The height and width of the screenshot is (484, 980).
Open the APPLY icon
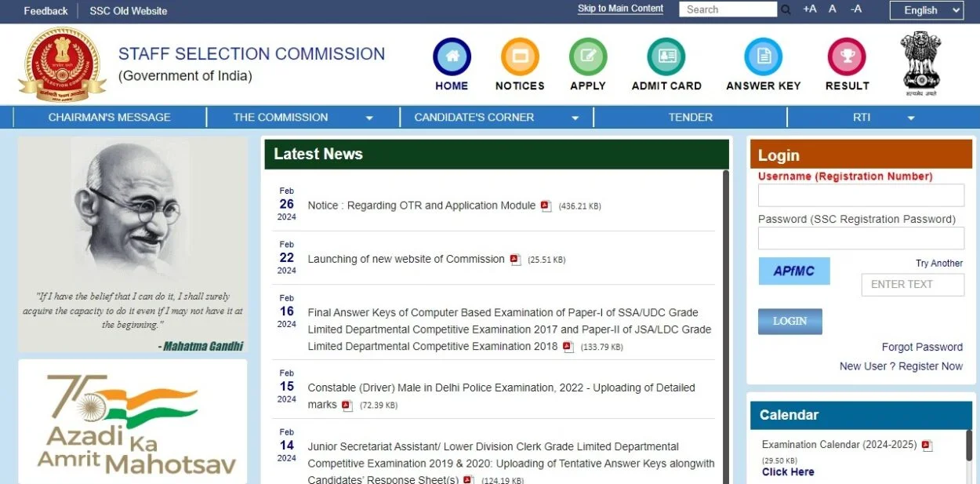click(588, 56)
